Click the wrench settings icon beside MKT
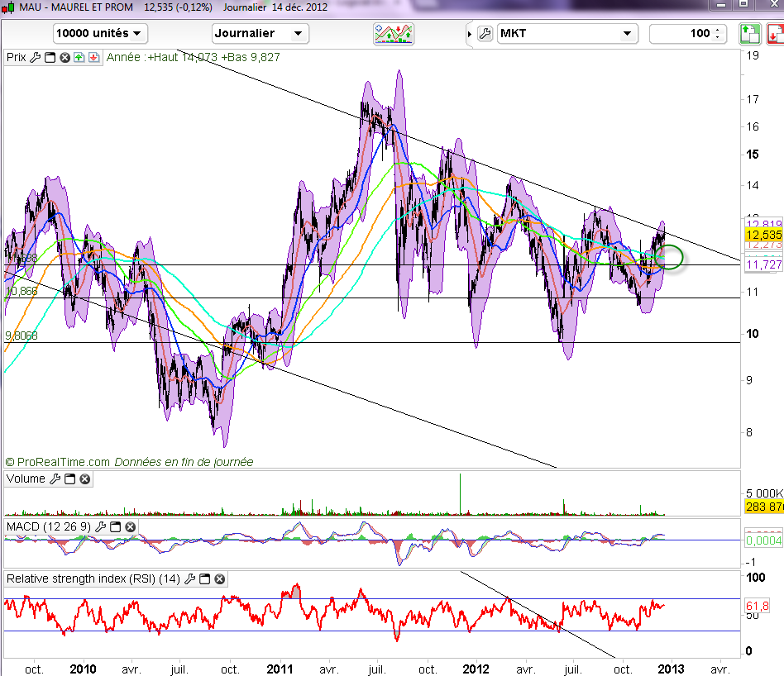784x676 pixels. (485, 34)
